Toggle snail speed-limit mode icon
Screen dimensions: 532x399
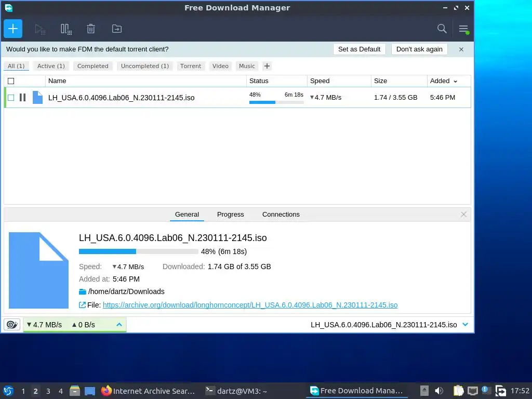tap(12, 325)
